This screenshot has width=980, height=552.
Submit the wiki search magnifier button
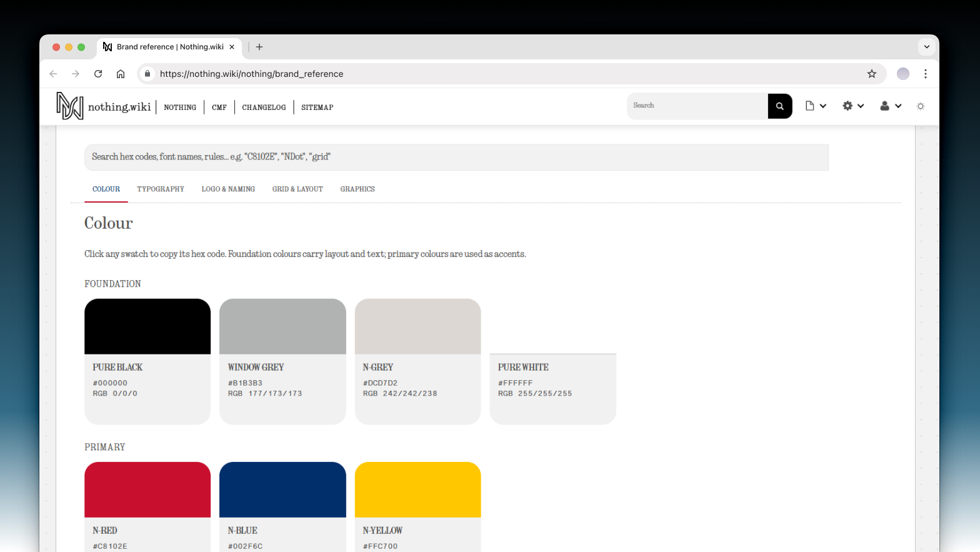point(780,106)
